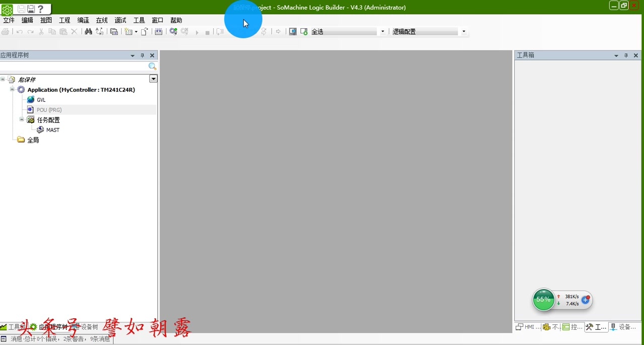The width and height of the screenshot is (644, 345).
Task: Switch to the HMI tab in right panel
Action: [x=528, y=327]
